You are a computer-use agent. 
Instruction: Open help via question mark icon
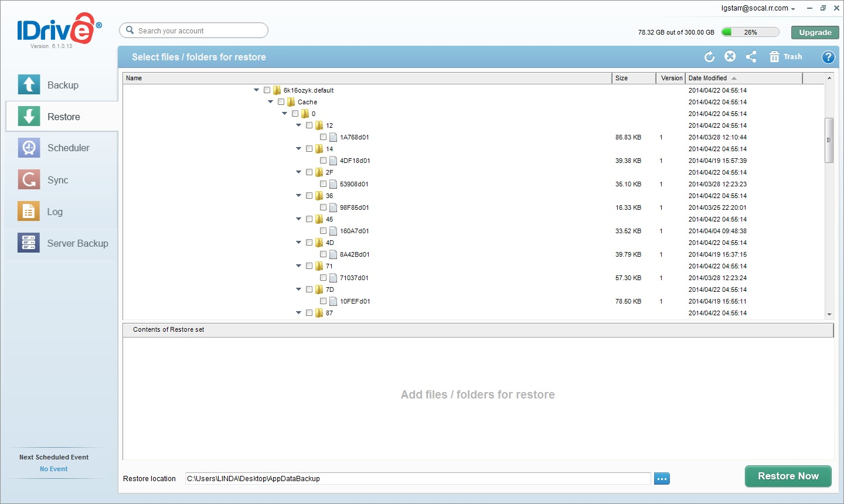click(x=828, y=57)
